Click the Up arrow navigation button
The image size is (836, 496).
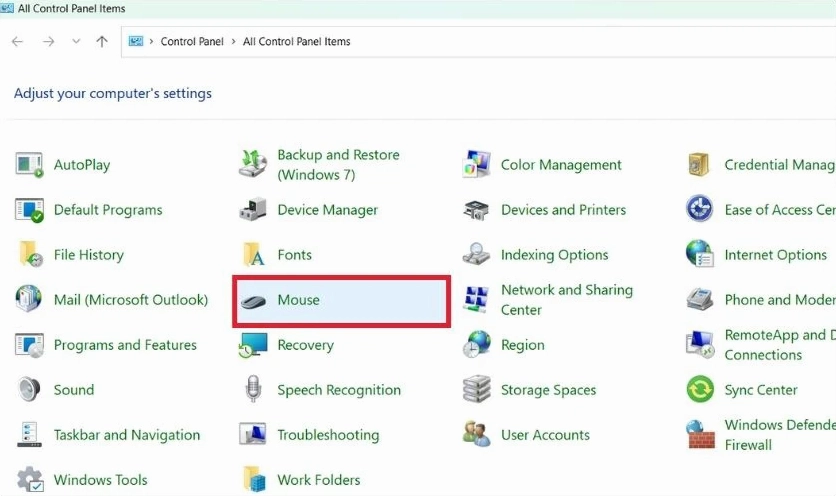(102, 42)
